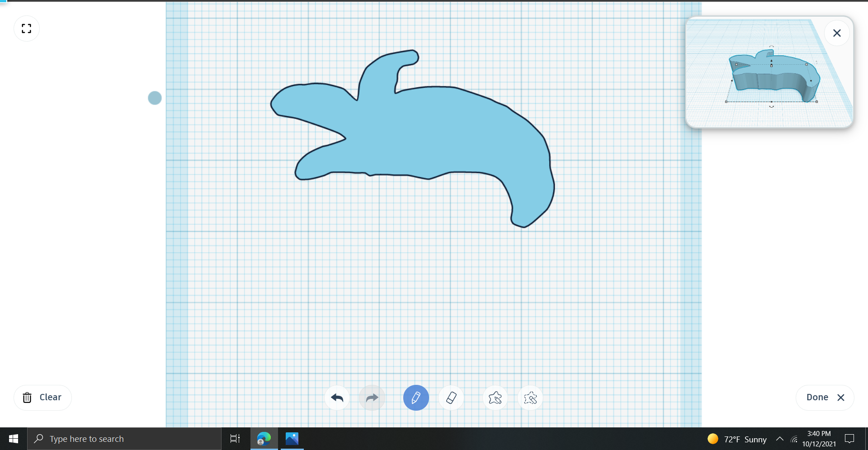Open Task View
This screenshot has width=868, height=450.
tap(235, 438)
